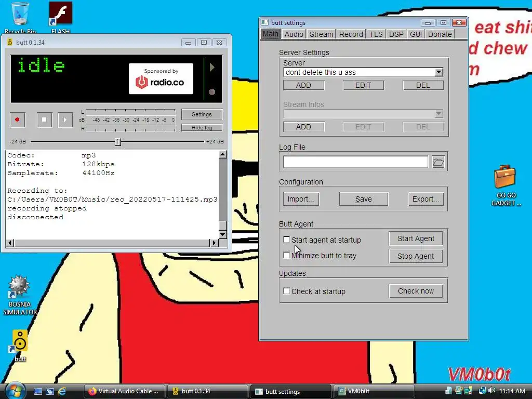Click the Export configuration button

426,199
